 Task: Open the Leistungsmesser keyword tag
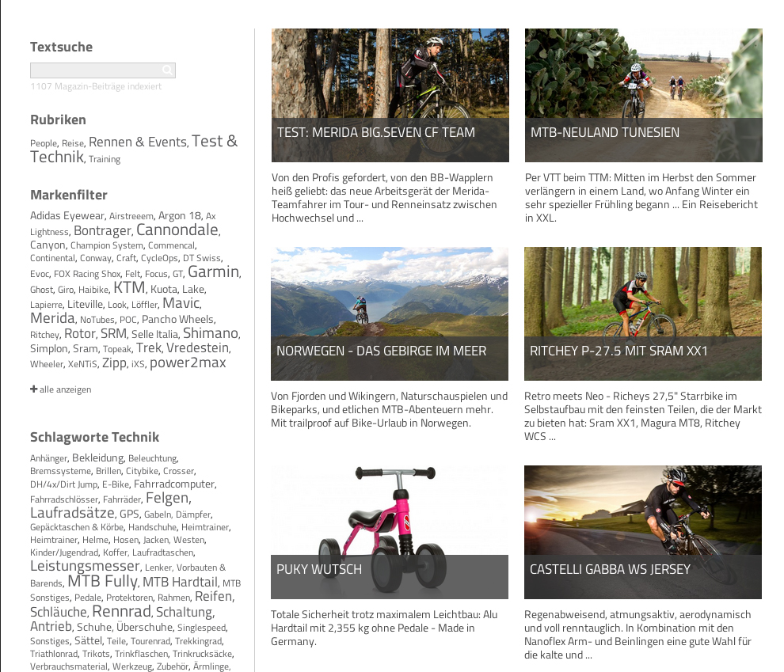85,566
